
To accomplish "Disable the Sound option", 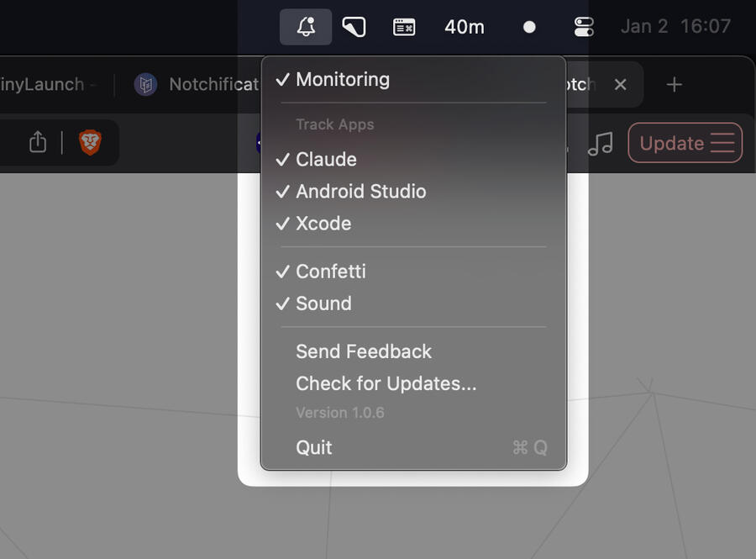I will click(323, 303).
